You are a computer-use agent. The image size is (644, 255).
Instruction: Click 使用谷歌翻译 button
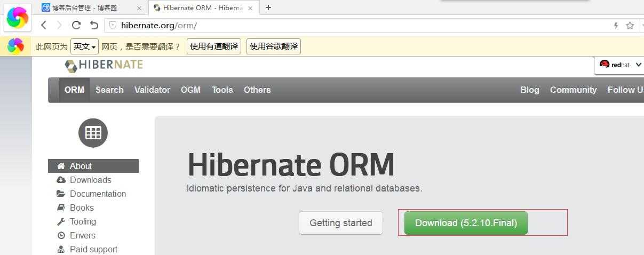pyautogui.click(x=274, y=46)
